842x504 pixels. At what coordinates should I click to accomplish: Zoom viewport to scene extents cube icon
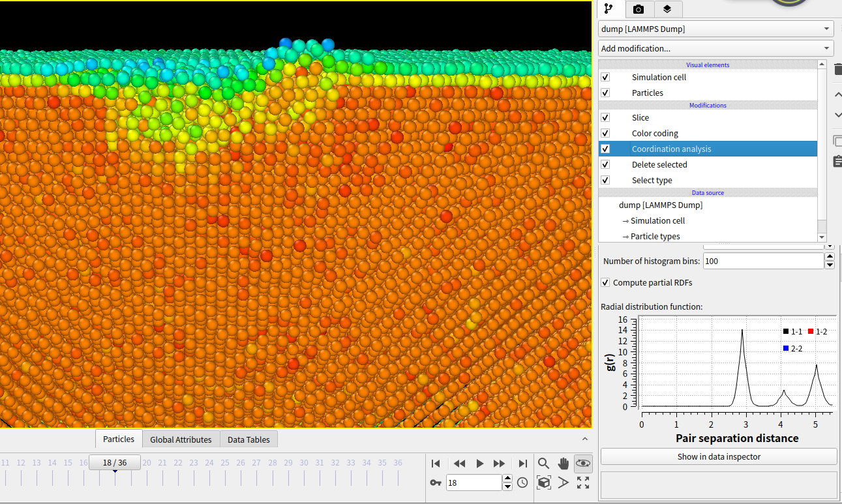[543, 482]
